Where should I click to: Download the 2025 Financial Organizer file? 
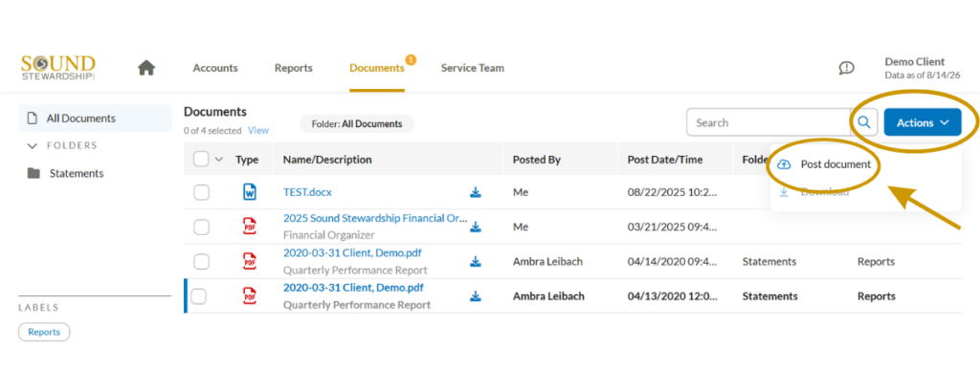point(476,227)
